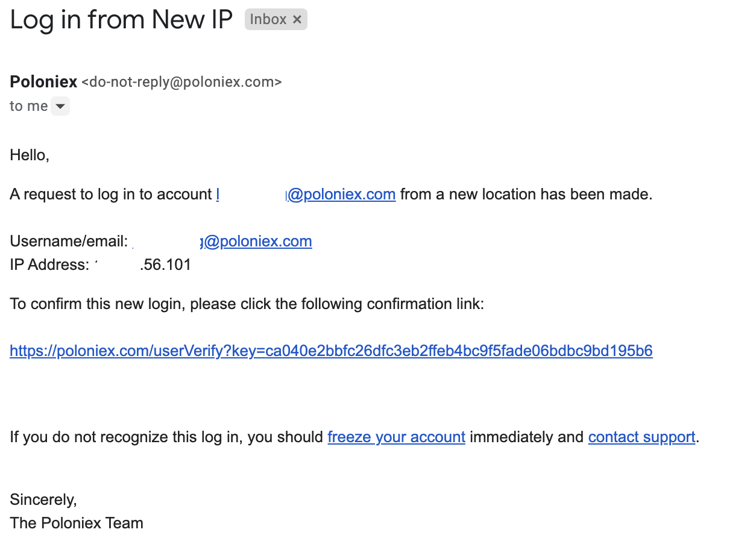
Task: Open the account email link in first sentence
Action: (306, 195)
